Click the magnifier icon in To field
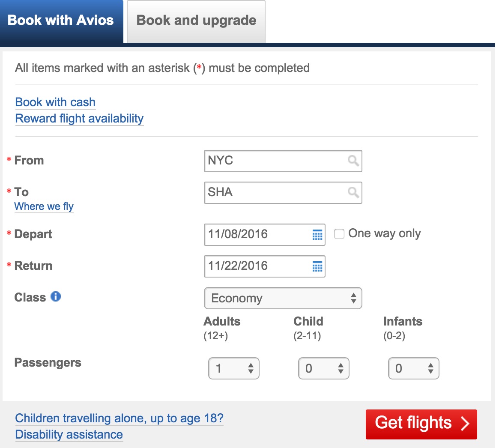The image size is (496, 448). (353, 192)
